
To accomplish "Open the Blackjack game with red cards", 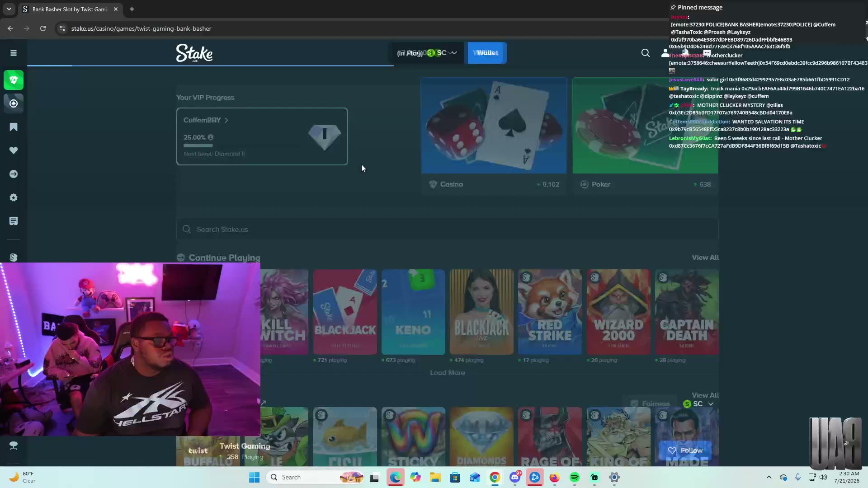I will click(345, 312).
